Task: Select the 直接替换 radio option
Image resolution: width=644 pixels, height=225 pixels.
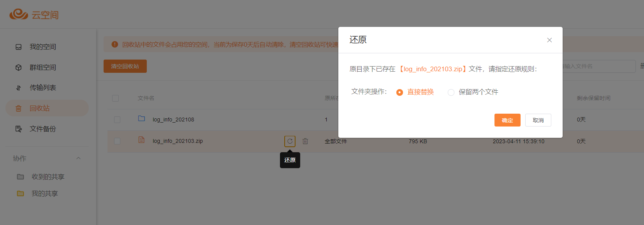Action: [x=399, y=92]
